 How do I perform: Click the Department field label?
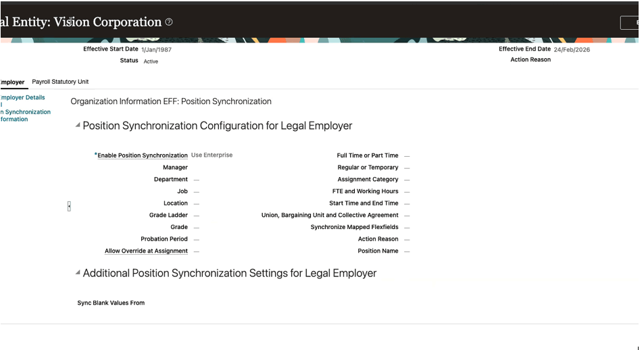(171, 179)
